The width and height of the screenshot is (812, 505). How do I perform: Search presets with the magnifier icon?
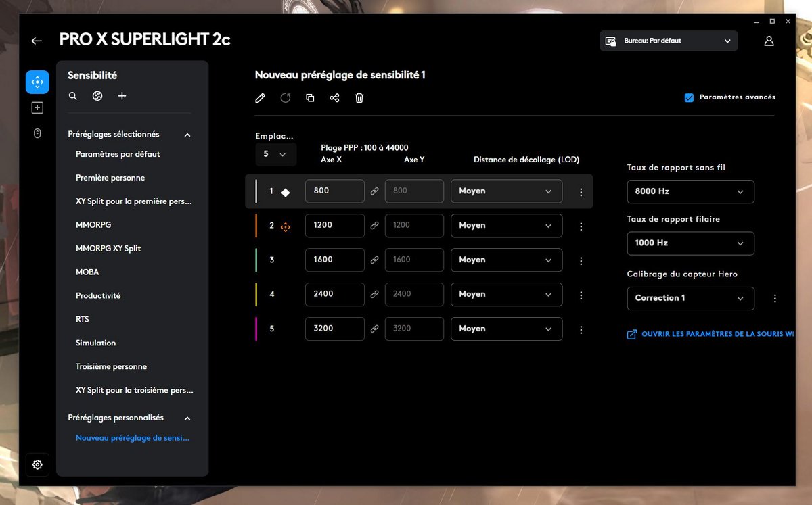point(73,97)
